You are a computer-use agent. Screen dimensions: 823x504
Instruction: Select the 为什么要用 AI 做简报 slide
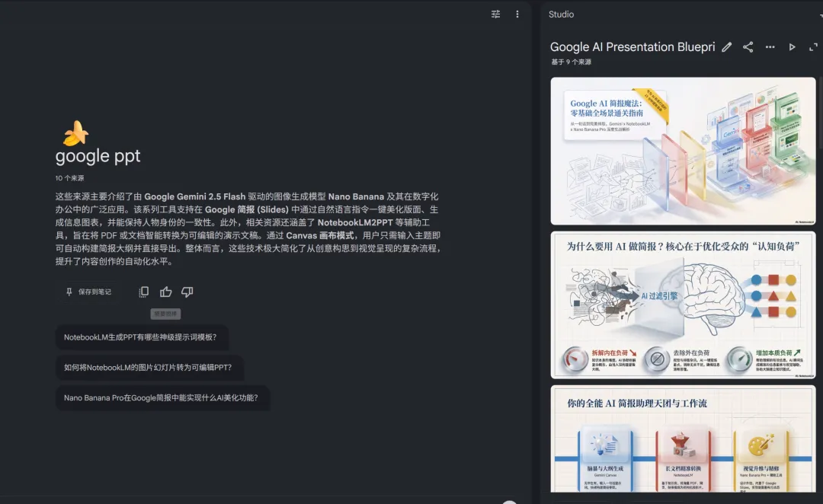[x=683, y=305]
